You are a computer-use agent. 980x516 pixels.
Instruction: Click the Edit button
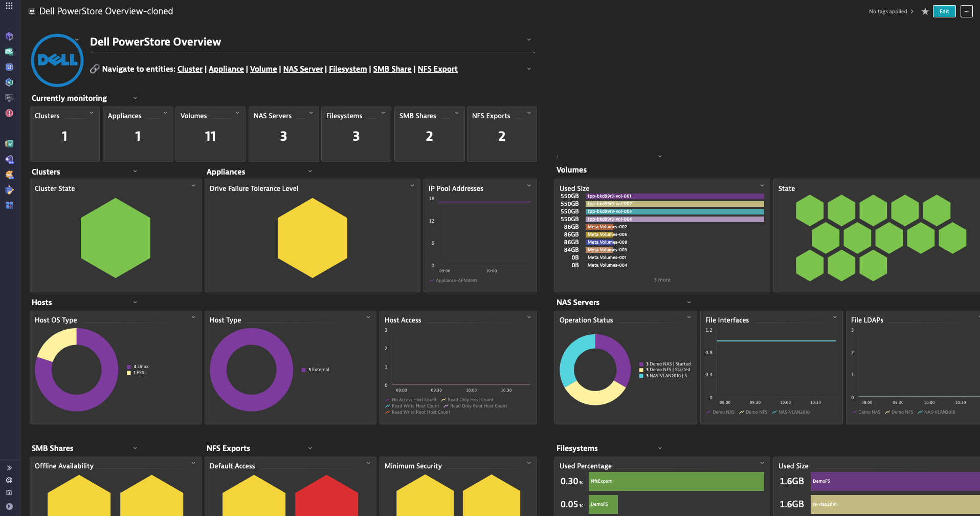pyautogui.click(x=944, y=11)
